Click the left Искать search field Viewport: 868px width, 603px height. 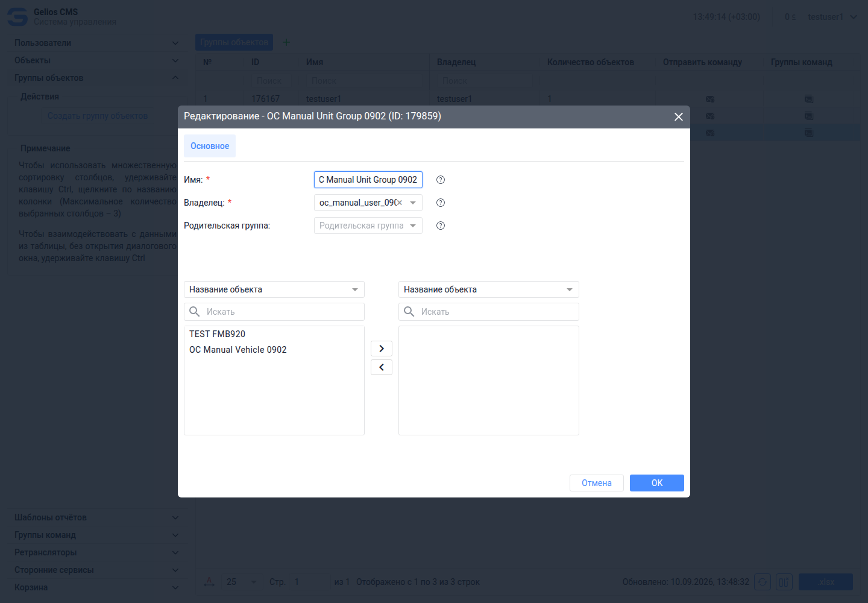tap(274, 312)
